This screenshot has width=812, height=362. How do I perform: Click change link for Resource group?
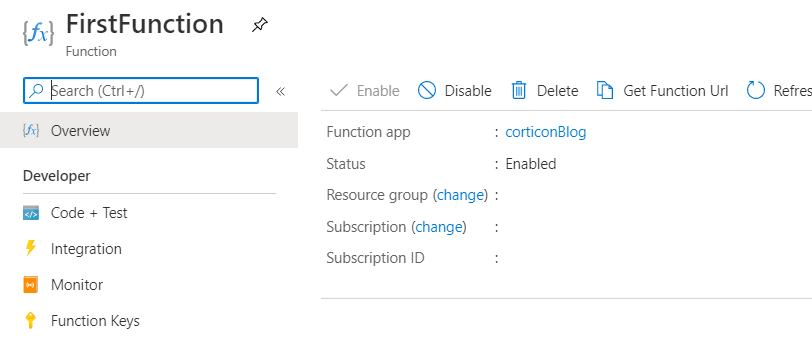coord(460,195)
